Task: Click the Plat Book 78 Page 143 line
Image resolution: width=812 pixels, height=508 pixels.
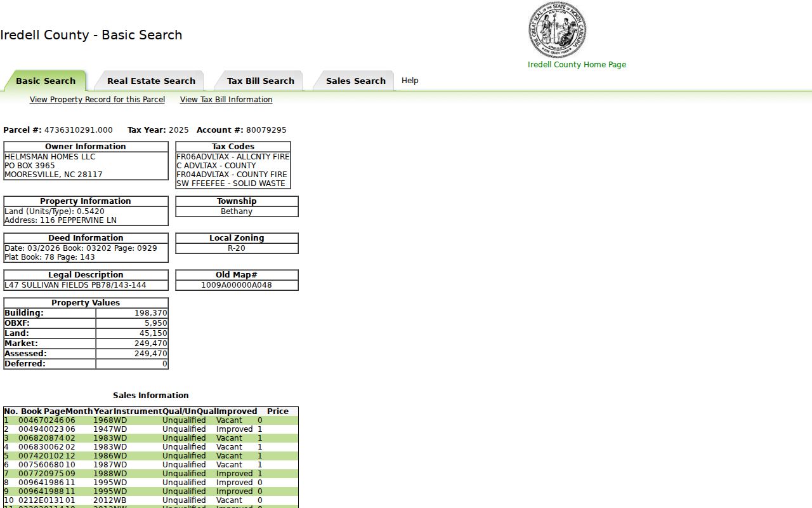Action: point(49,257)
